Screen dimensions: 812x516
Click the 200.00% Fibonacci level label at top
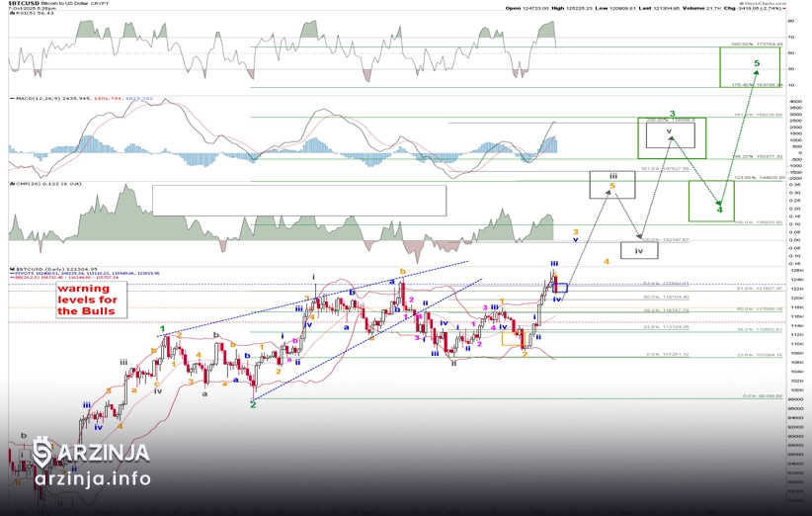(x=755, y=44)
